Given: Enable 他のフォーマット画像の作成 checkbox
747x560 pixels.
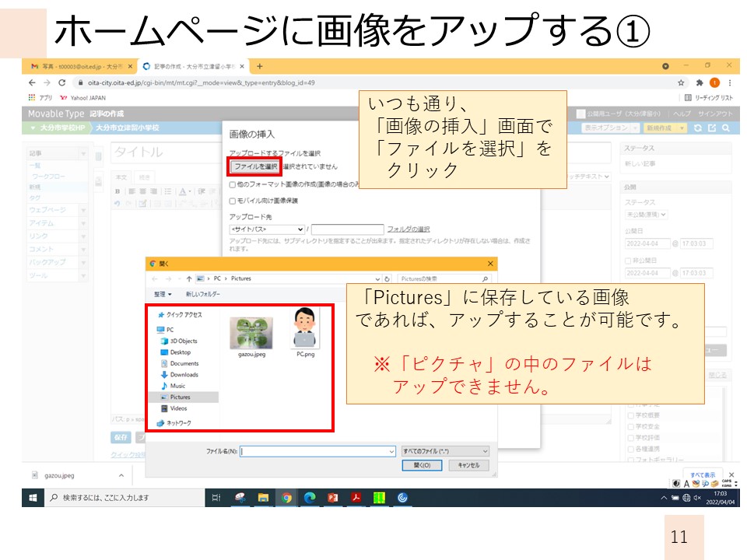Looking at the screenshot, I should (231, 184).
